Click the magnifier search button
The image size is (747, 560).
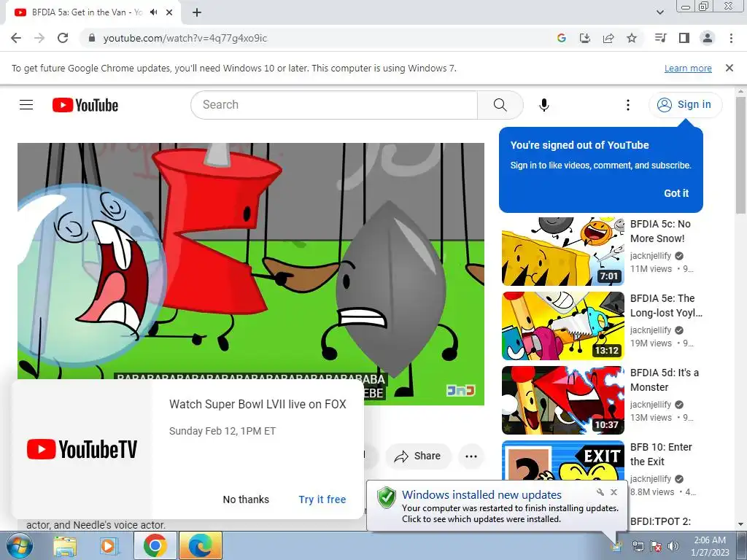pos(500,105)
